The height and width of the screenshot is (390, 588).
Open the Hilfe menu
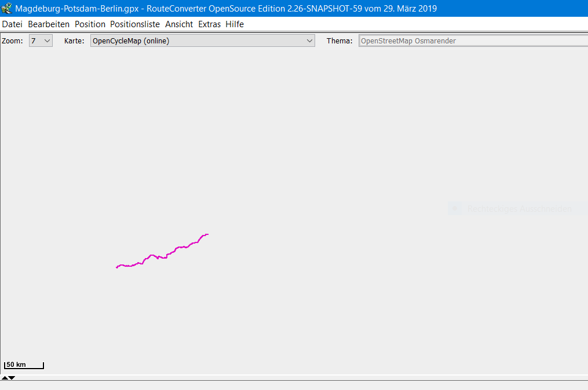point(235,24)
